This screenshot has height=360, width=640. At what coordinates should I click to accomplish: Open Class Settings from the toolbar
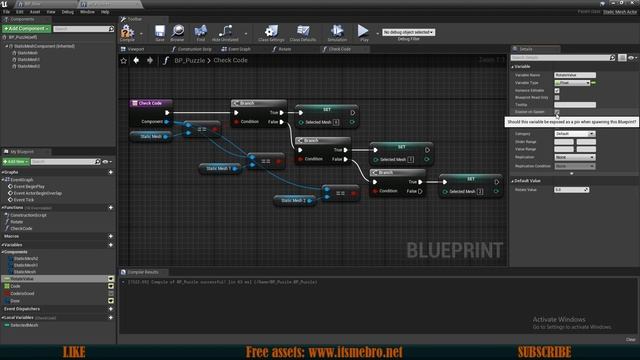coord(271,33)
